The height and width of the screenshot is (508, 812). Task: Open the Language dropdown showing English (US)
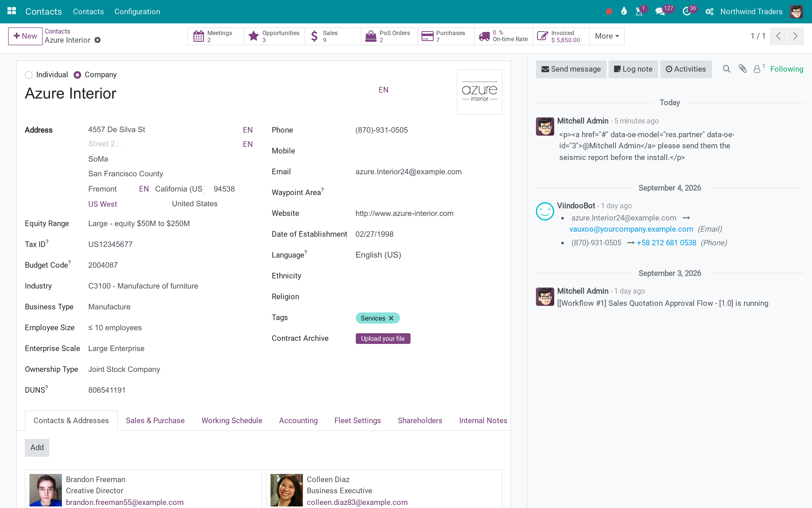429,255
